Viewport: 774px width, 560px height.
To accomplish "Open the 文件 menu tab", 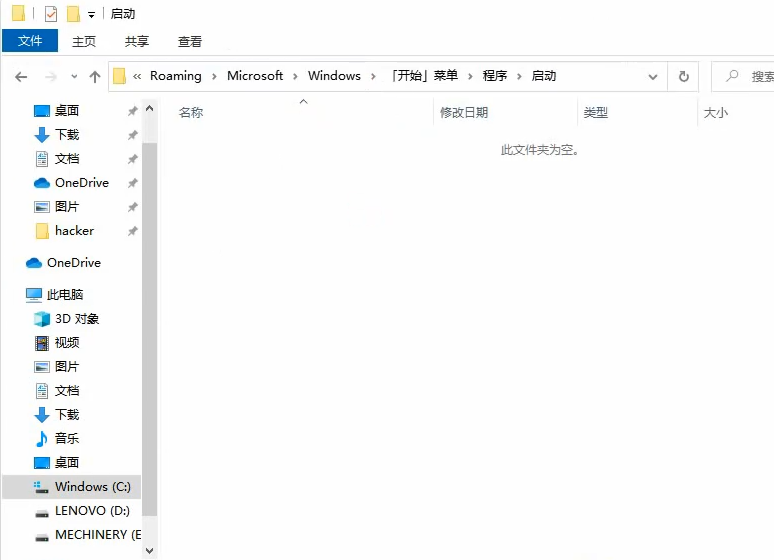I will click(30, 40).
